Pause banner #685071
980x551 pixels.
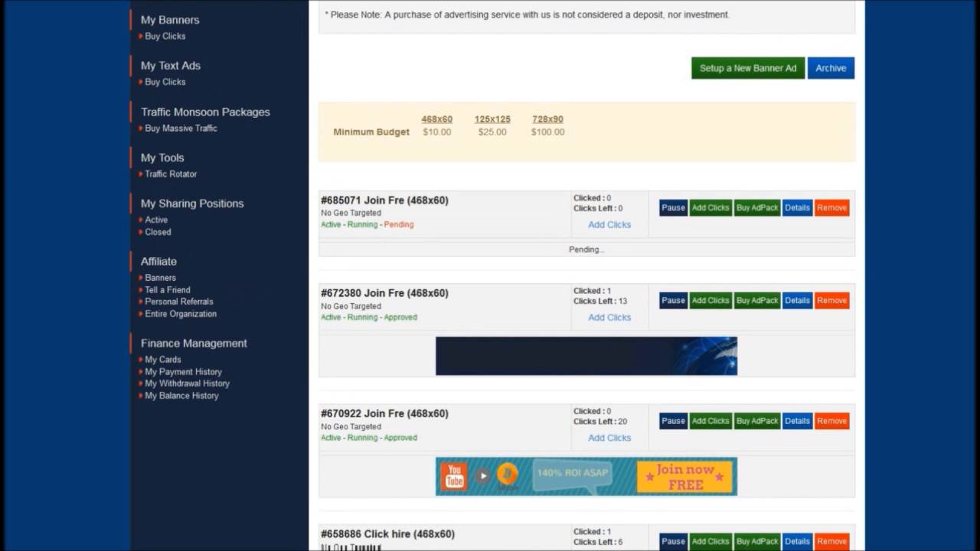[x=673, y=208]
